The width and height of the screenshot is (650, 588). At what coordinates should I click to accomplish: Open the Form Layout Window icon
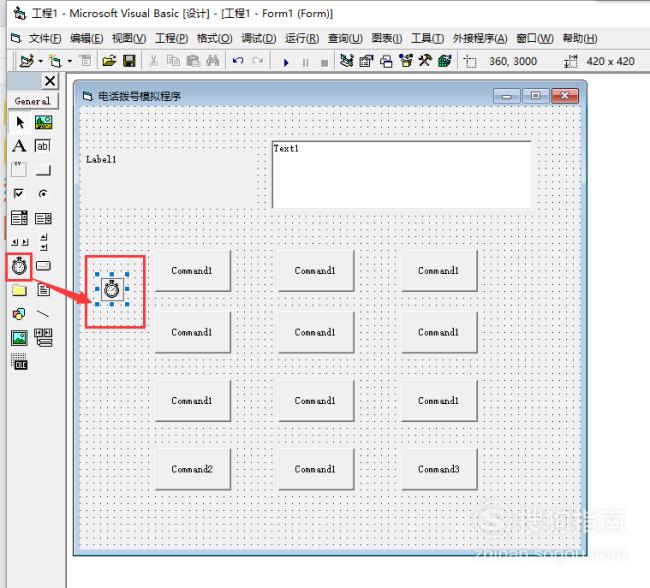tap(386, 61)
